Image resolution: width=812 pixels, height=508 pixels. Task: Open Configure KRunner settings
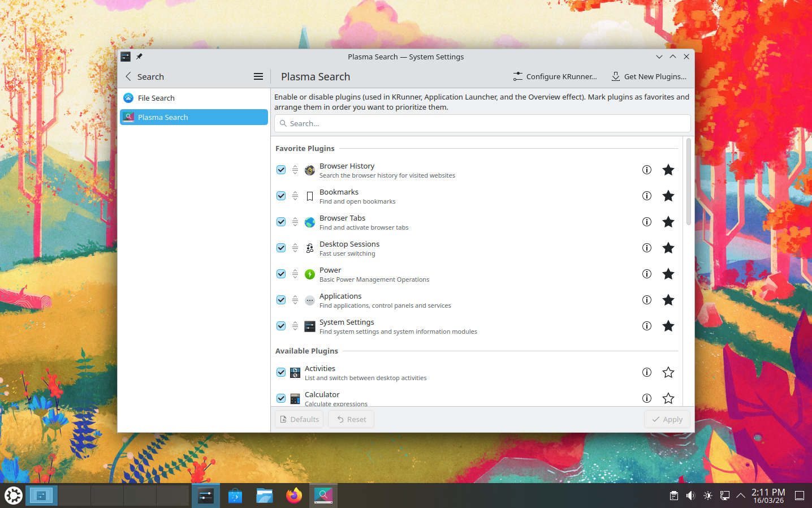coord(555,76)
